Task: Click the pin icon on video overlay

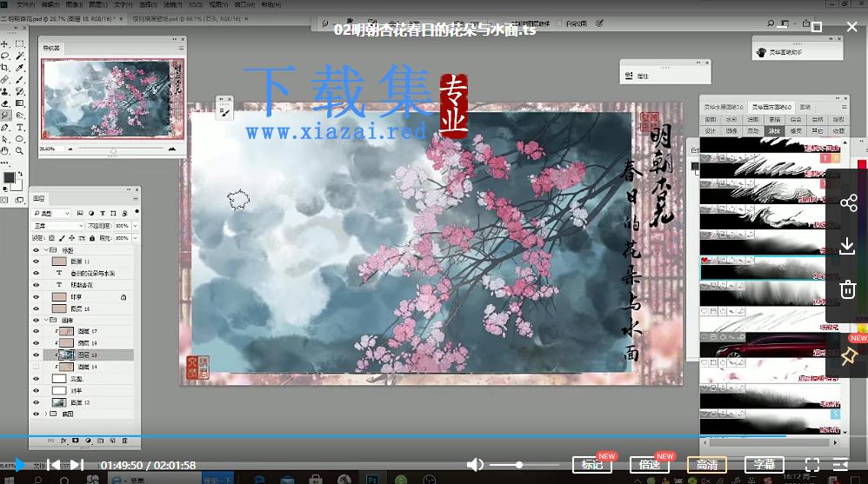Action: 848,357
